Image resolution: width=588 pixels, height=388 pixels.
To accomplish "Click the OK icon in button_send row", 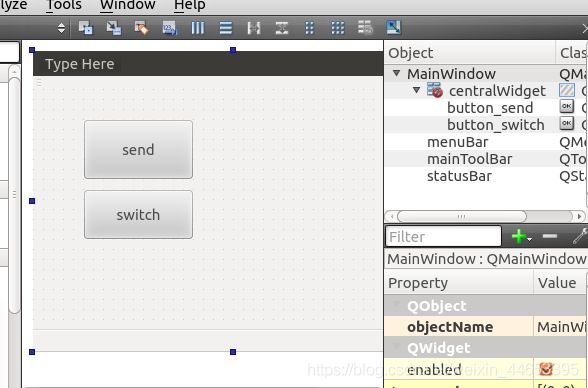I will click(x=567, y=106).
